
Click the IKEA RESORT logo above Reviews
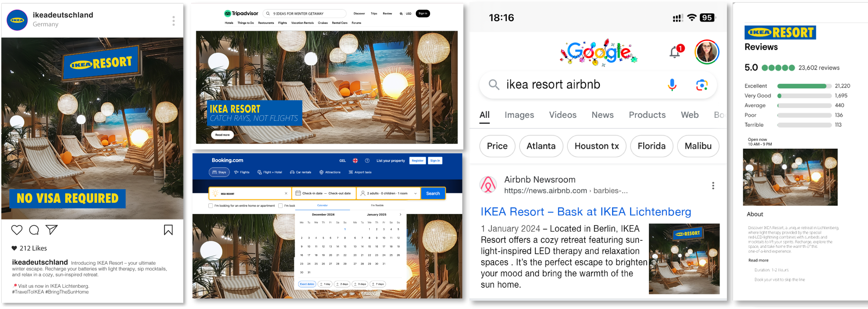[780, 32]
